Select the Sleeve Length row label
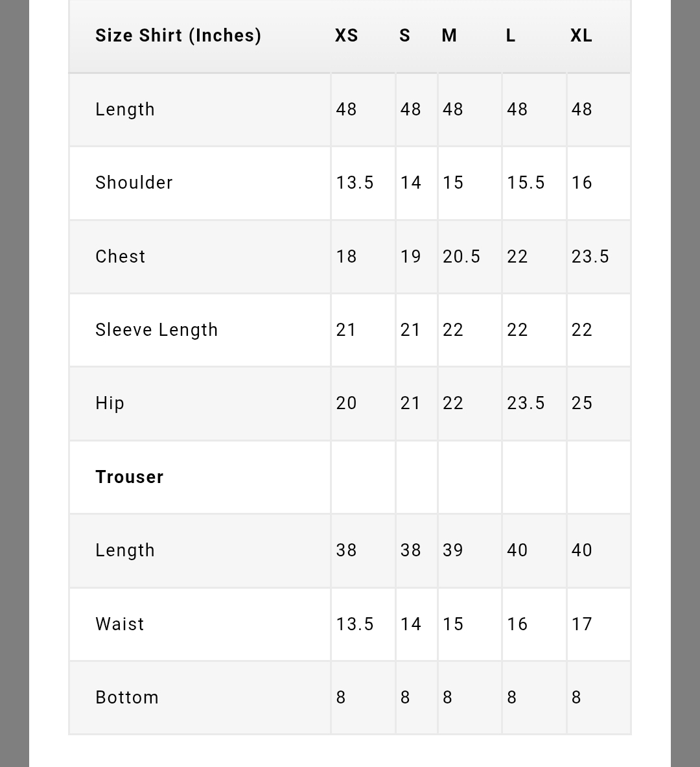Image resolution: width=700 pixels, height=767 pixels. coord(157,330)
